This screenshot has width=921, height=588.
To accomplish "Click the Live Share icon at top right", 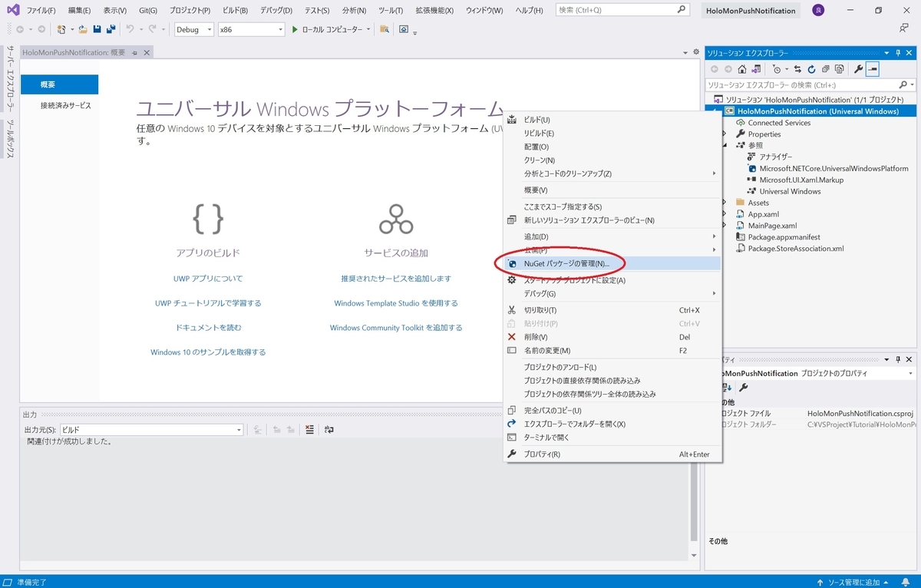I will [x=904, y=28].
